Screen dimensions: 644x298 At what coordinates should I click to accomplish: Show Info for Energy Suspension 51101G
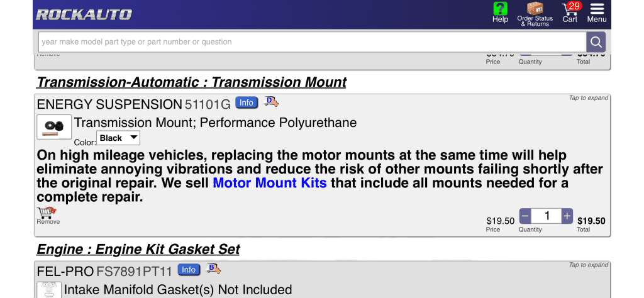pyautogui.click(x=247, y=102)
